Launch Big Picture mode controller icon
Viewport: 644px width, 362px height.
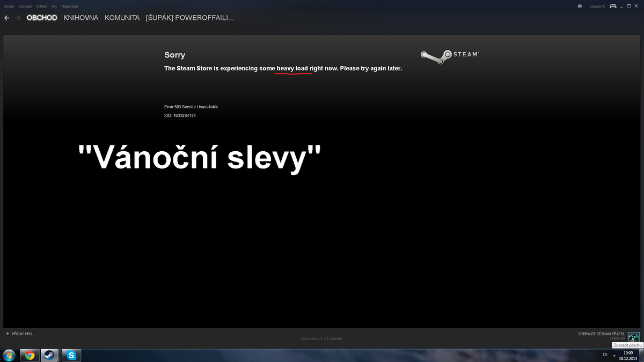(x=612, y=6)
